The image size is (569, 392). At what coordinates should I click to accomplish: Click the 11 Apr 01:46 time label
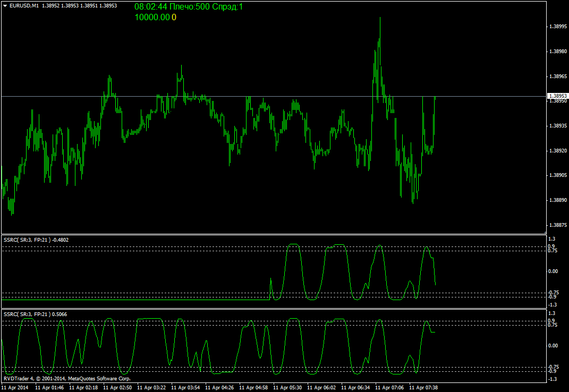49,388
